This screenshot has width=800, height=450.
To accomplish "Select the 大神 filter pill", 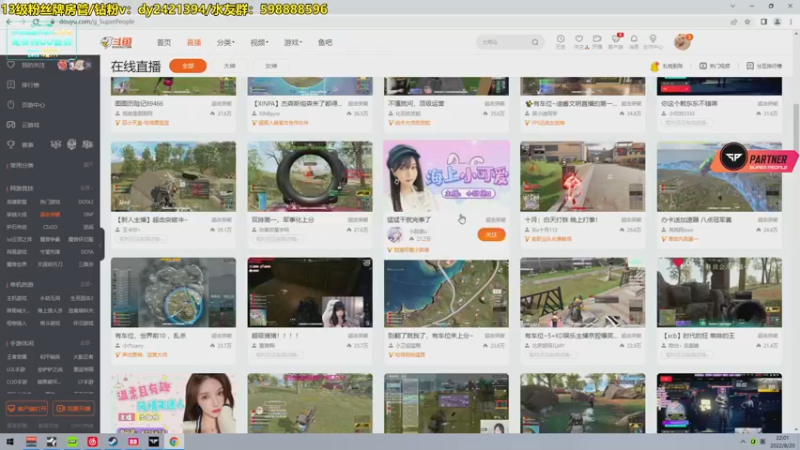I will [230, 66].
